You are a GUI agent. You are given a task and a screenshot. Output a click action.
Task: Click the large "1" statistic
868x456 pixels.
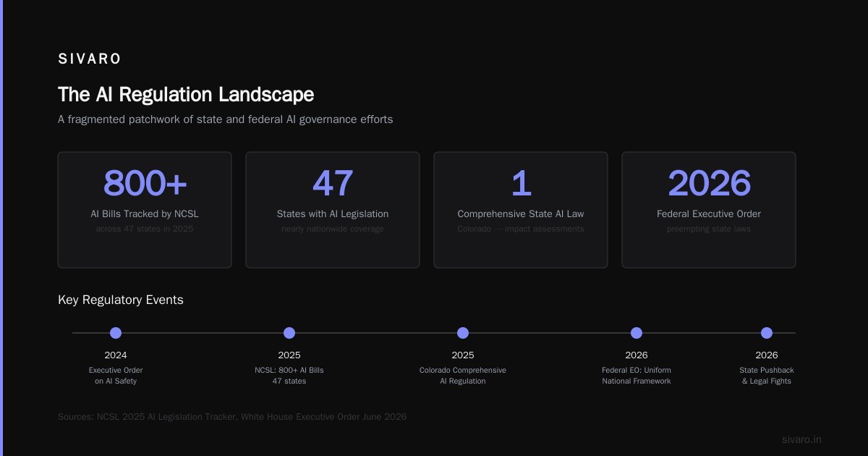[x=521, y=183]
